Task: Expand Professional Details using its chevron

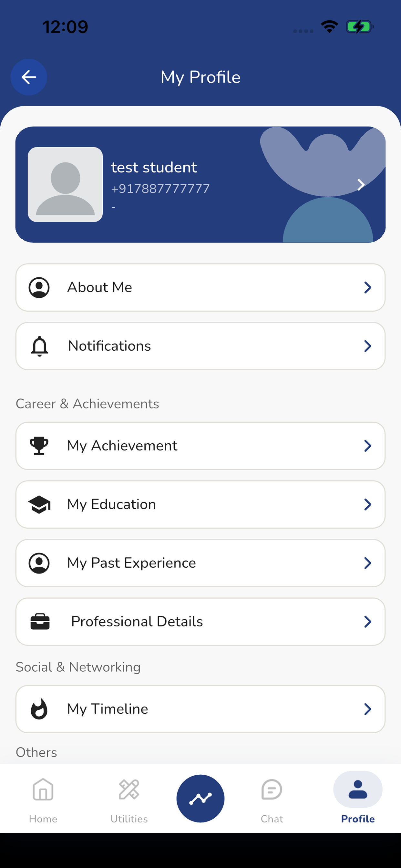Action: [368, 622]
